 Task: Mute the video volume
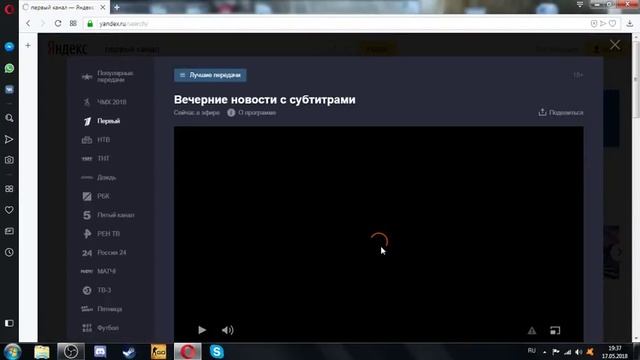point(227,330)
